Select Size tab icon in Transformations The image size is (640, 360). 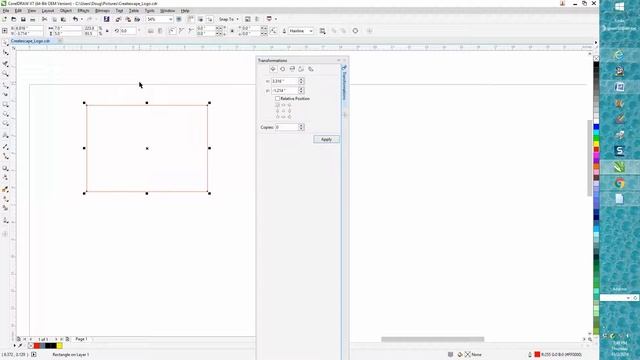301,69
